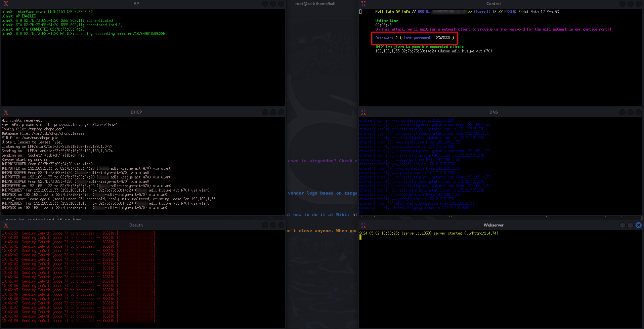Minimize the Control window
Image resolution: width=644 pixels, height=329 pixels.
click(x=622, y=4)
